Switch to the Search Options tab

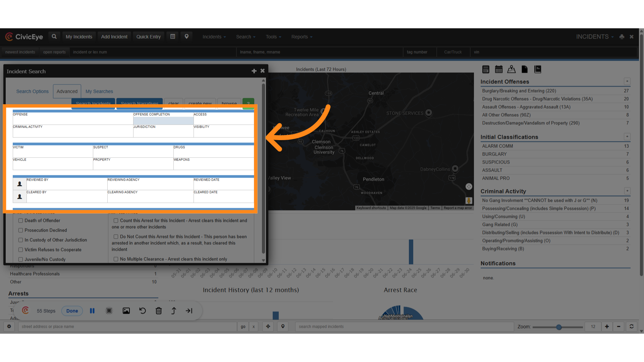click(33, 92)
